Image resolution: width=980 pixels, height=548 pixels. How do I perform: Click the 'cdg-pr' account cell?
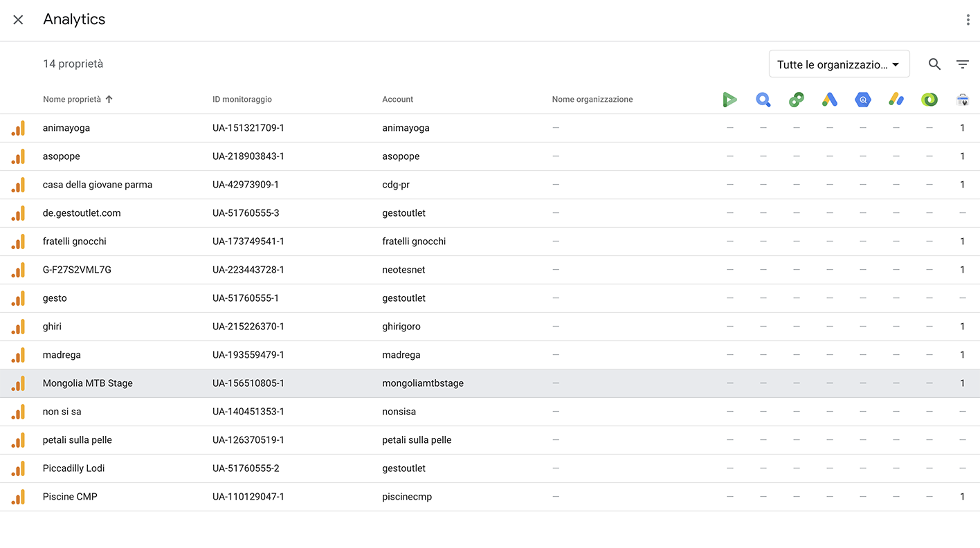point(396,185)
